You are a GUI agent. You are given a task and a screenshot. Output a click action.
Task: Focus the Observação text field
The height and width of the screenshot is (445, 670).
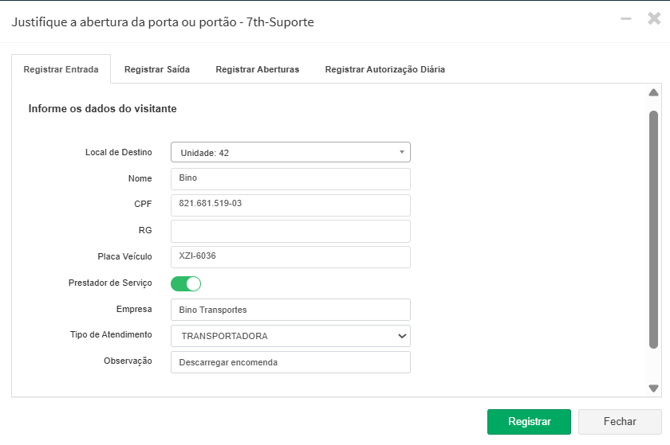click(290, 362)
